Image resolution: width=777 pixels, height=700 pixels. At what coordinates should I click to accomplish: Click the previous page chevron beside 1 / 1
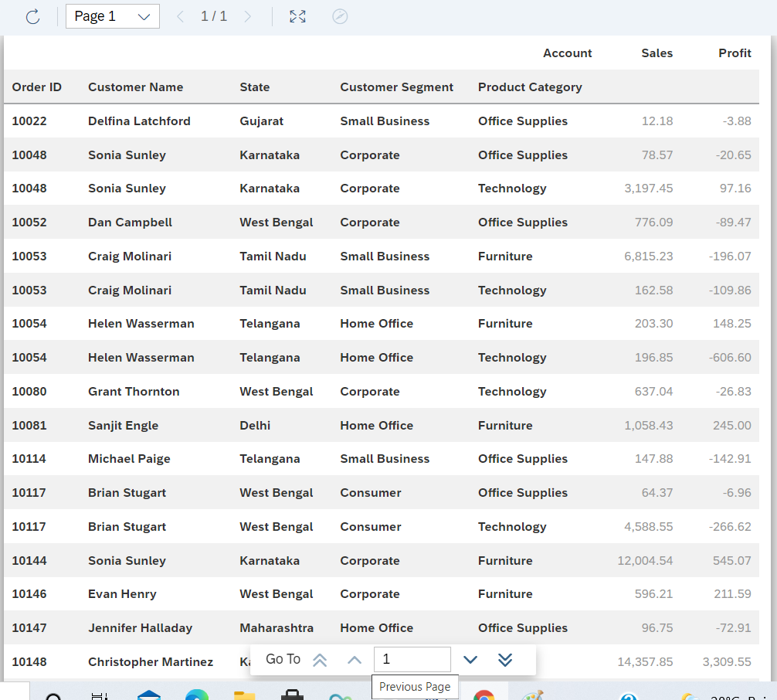click(x=181, y=16)
